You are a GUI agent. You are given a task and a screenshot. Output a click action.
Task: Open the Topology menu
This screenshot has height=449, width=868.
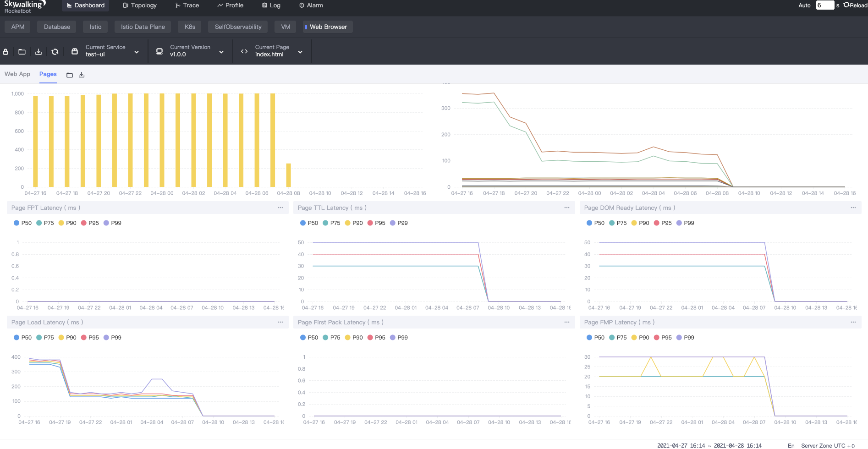point(140,5)
